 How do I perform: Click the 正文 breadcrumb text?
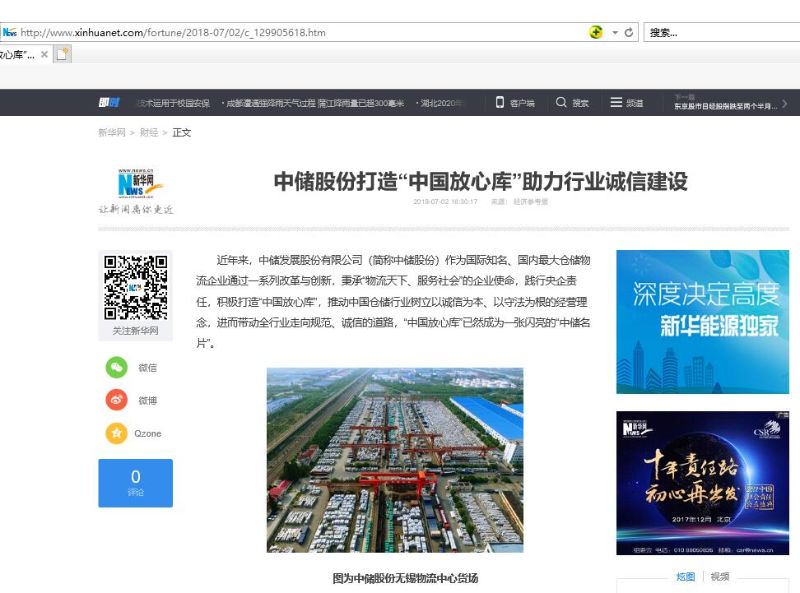(182, 133)
